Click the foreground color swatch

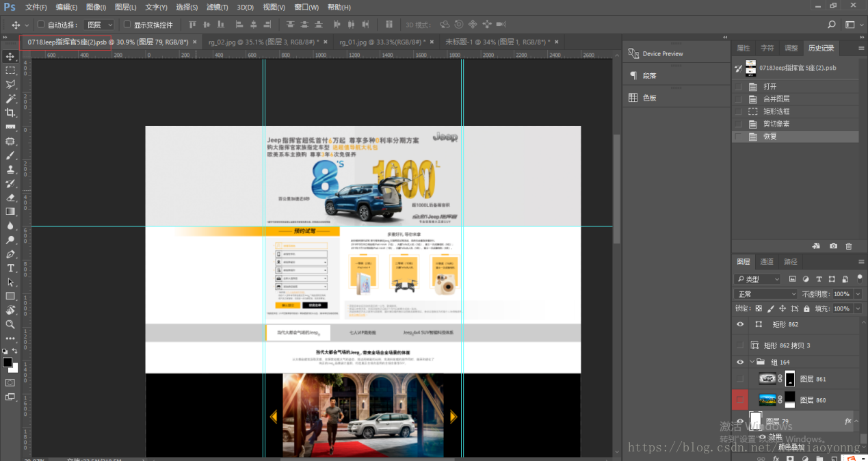coord(7,363)
